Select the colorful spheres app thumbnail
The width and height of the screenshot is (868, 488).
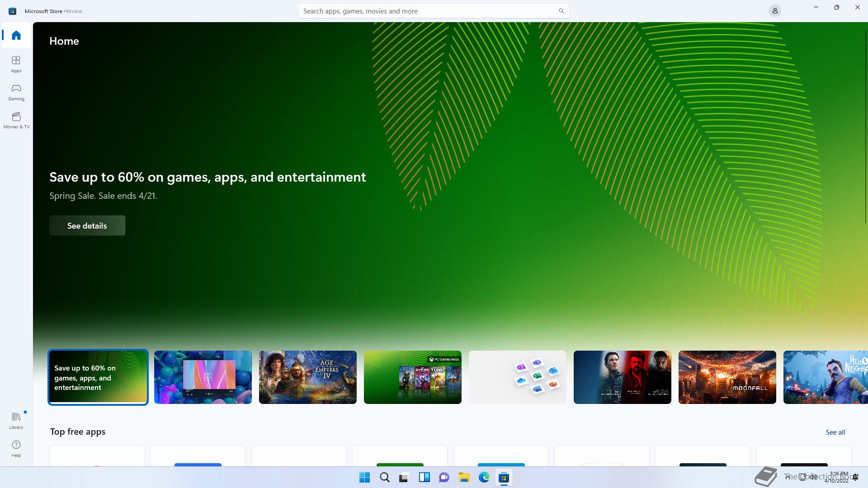coord(203,377)
